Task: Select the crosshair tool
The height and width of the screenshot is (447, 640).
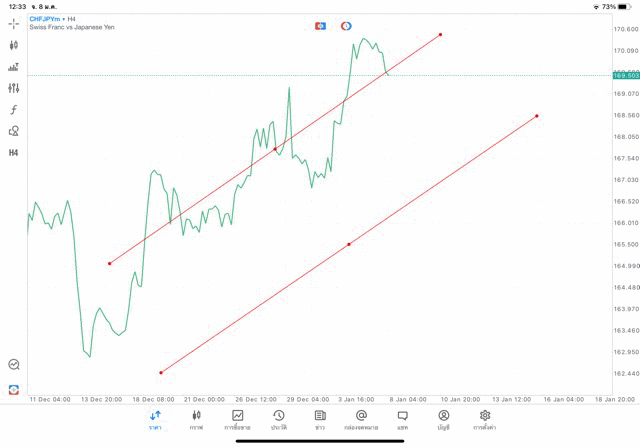Action: click(x=14, y=24)
